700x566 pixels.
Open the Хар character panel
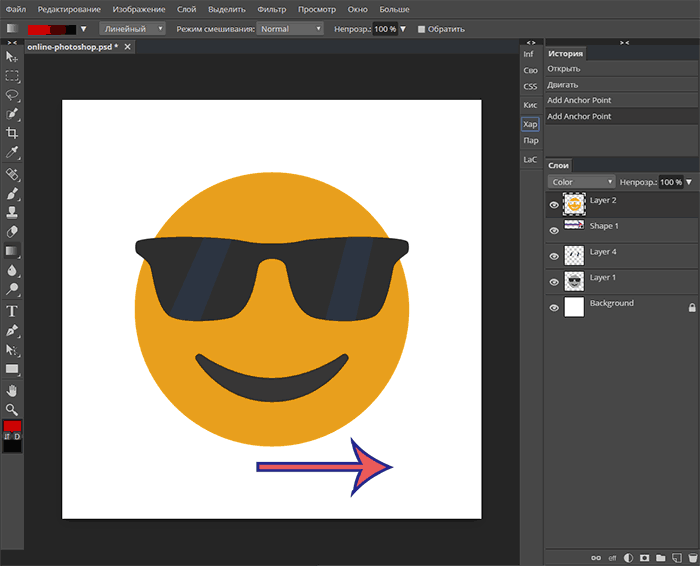point(530,124)
